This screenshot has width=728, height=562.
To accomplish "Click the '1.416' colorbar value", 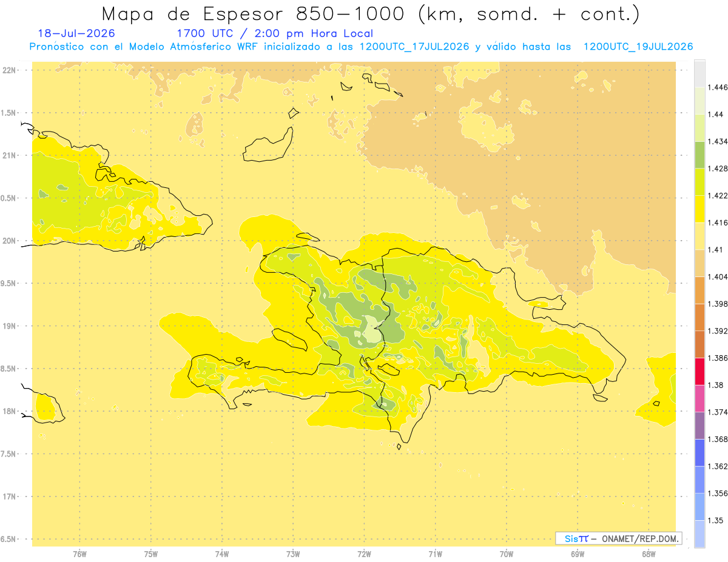I will (718, 222).
